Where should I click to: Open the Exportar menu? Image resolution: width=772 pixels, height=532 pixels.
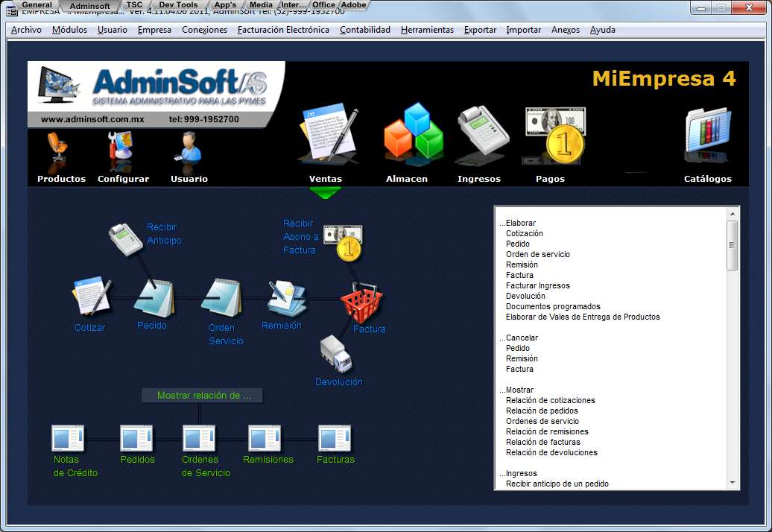480,30
